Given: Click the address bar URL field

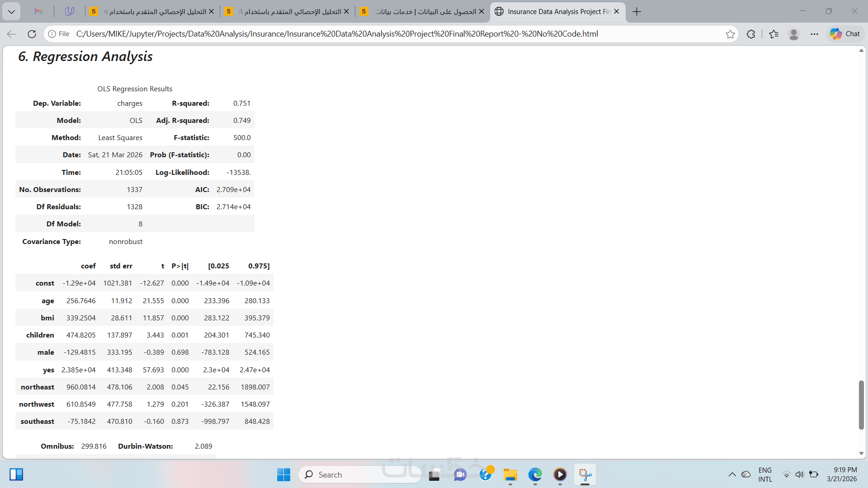Looking at the screenshot, I should (x=337, y=34).
